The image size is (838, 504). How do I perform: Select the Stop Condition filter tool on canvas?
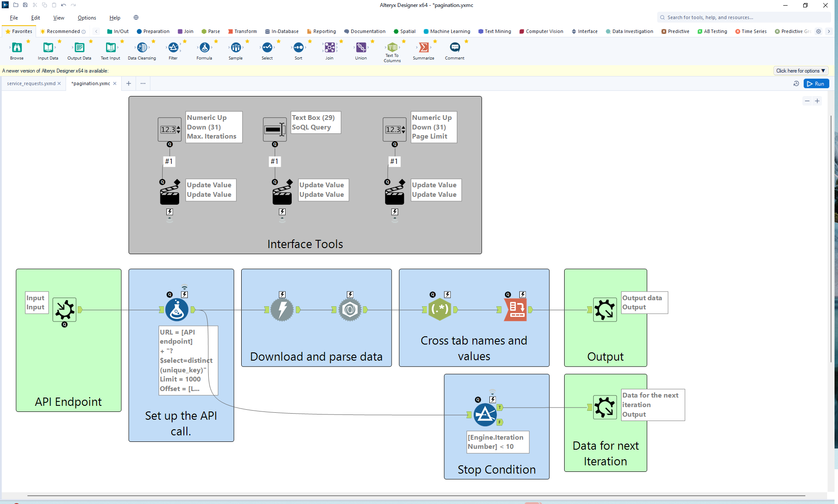[x=486, y=414]
